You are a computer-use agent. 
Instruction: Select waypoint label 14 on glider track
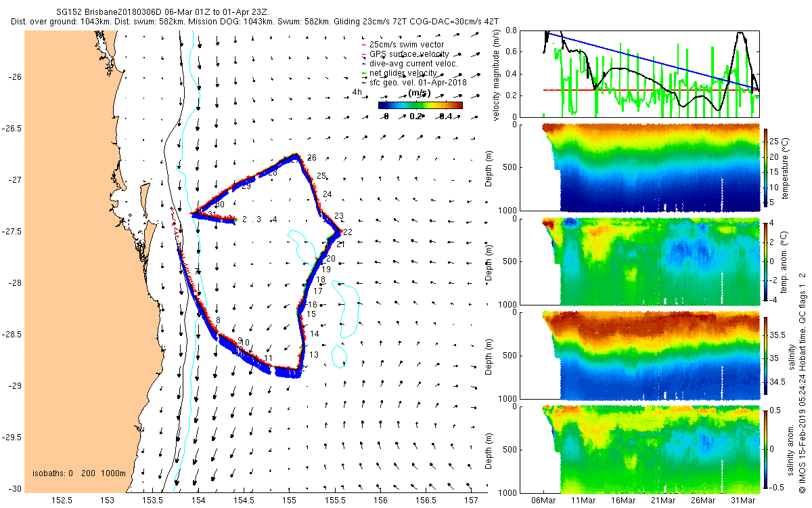(314, 335)
